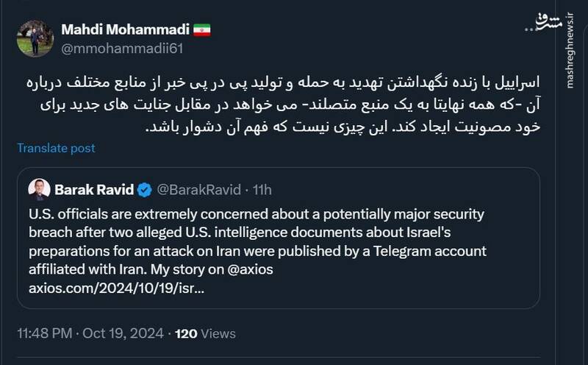Click the 11h timestamp on quoted post

[x=262, y=191]
